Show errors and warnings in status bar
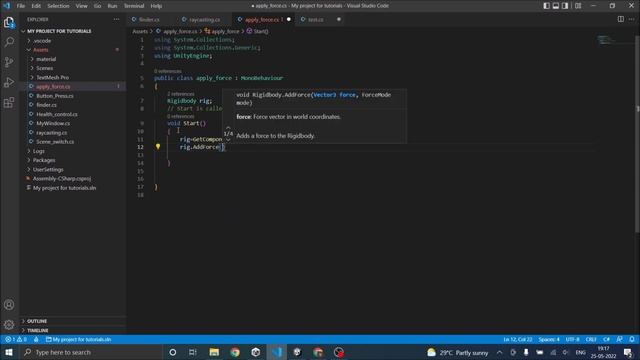Image resolution: width=640 pixels, height=360 pixels. pyautogui.click(x=16, y=339)
